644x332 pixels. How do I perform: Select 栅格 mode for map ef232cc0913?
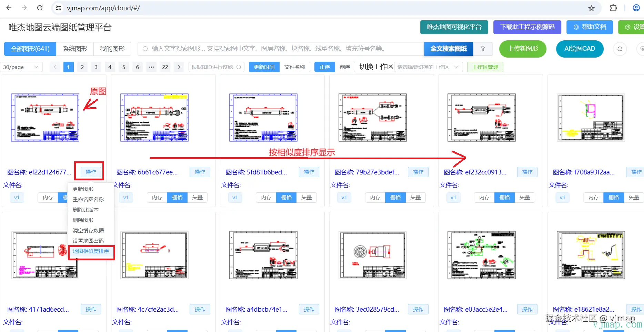point(504,198)
